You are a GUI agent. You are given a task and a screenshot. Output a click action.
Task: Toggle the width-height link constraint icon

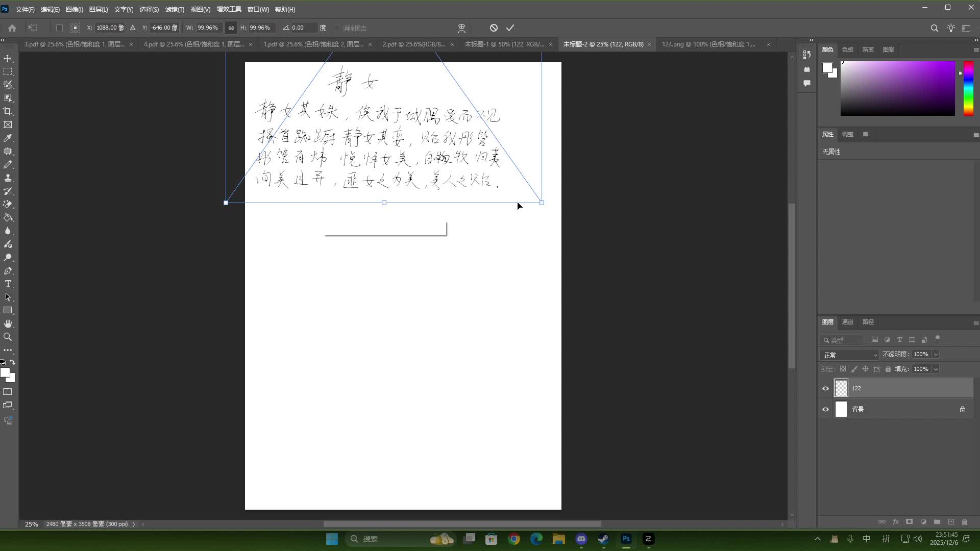point(231,28)
